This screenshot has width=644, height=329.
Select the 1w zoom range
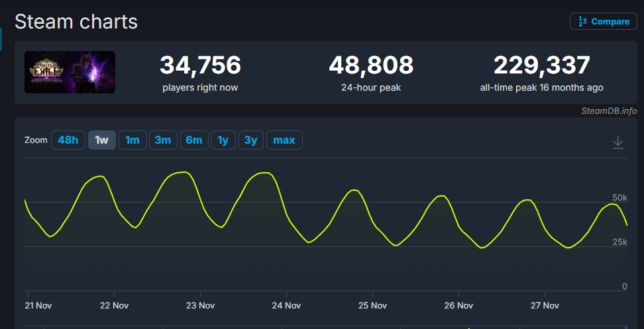click(x=102, y=140)
